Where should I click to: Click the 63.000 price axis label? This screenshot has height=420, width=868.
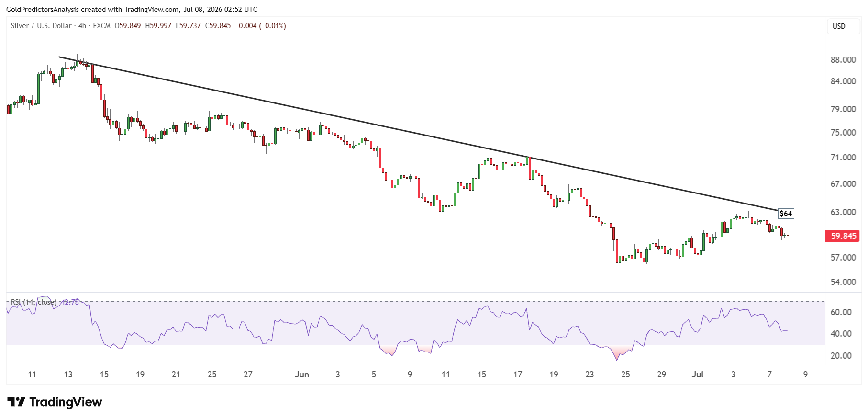[843, 212]
